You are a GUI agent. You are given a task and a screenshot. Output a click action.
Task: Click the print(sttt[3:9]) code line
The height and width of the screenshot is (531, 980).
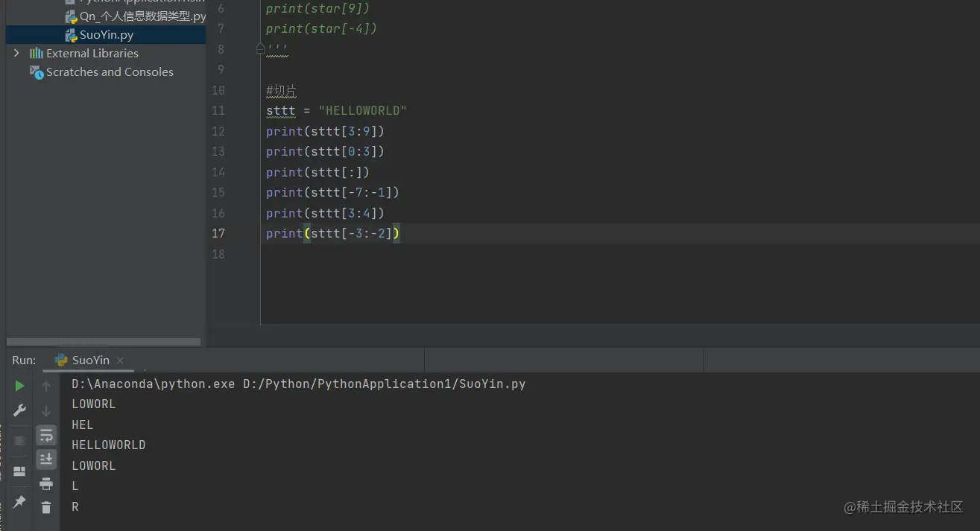coord(325,131)
